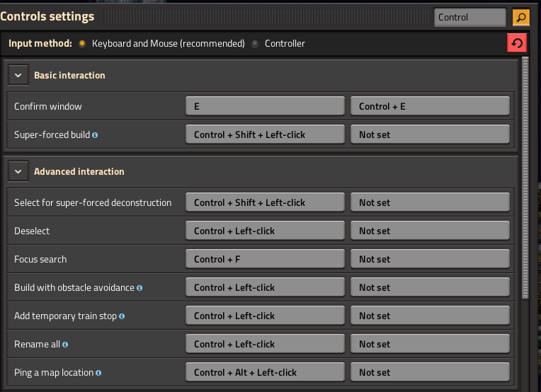The height and width of the screenshot is (392, 541).
Task: Select Controller input method
Action: tap(255, 43)
